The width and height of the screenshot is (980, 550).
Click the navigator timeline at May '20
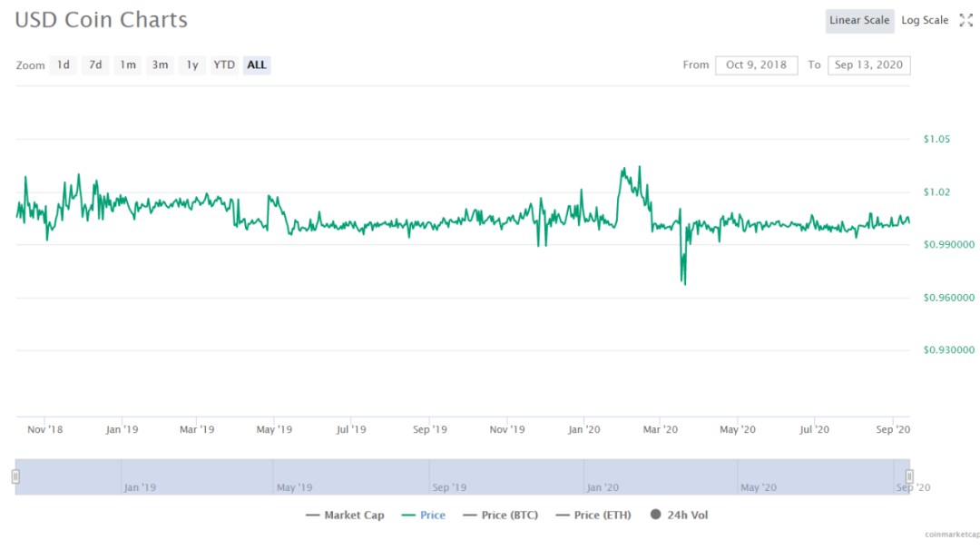[x=758, y=487]
